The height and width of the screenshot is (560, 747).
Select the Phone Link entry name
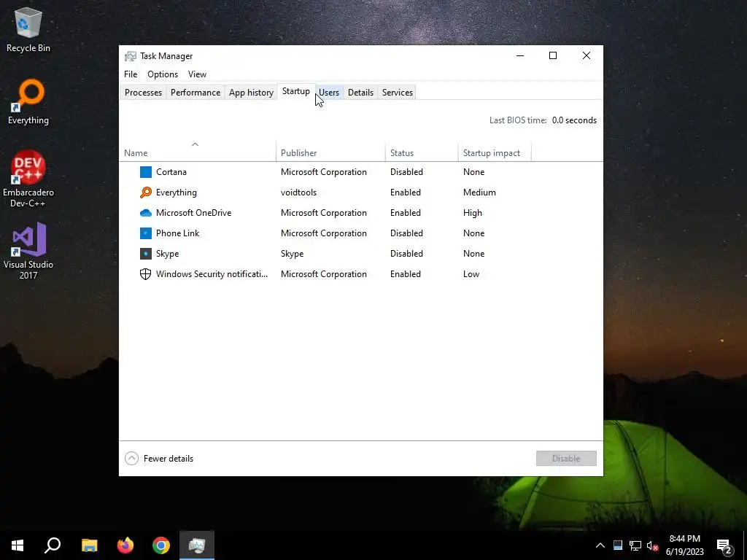point(178,233)
